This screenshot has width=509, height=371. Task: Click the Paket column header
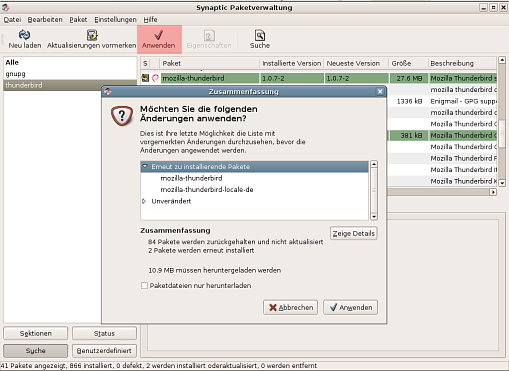[209, 63]
